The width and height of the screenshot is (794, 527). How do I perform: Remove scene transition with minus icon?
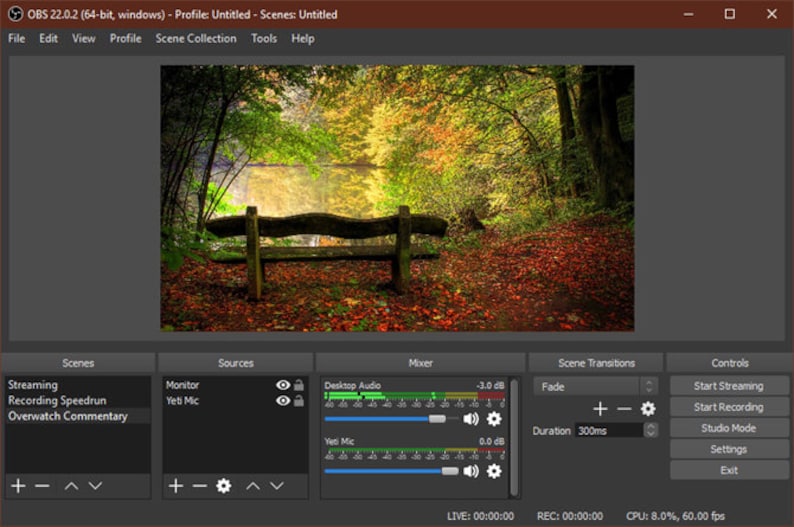coord(624,409)
